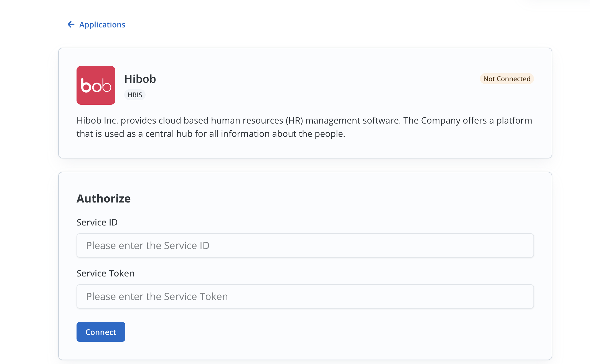Viewport: 590px width, 364px height.
Task: Click the word 'platform' in description
Action: tap(514, 121)
